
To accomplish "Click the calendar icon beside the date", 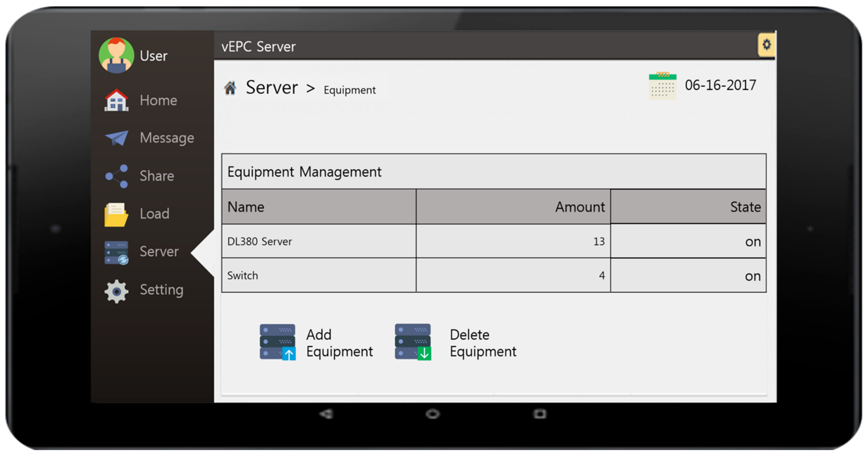I will pyautogui.click(x=663, y=85).
